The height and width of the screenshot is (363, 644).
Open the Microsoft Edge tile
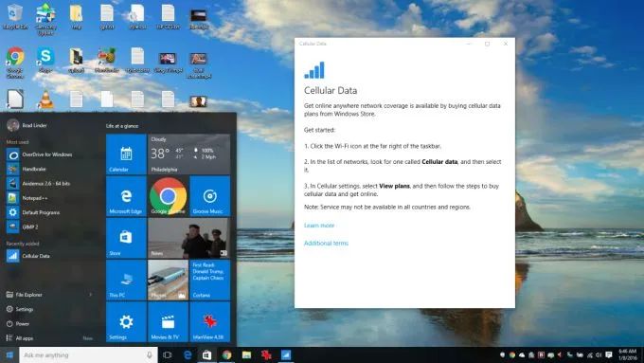tap(126, 196)
